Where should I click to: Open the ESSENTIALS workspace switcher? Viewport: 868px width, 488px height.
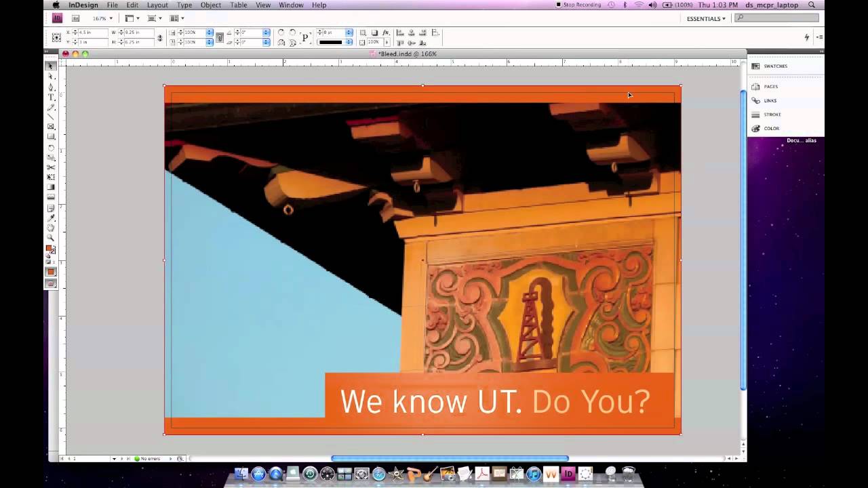click(706, 18)
